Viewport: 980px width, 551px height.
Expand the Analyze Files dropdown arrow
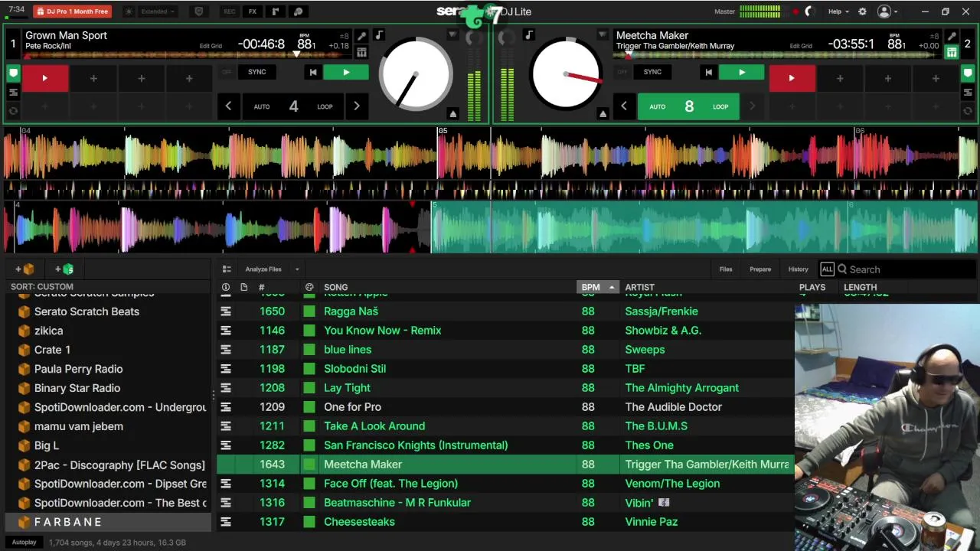[x=297, y=269]
